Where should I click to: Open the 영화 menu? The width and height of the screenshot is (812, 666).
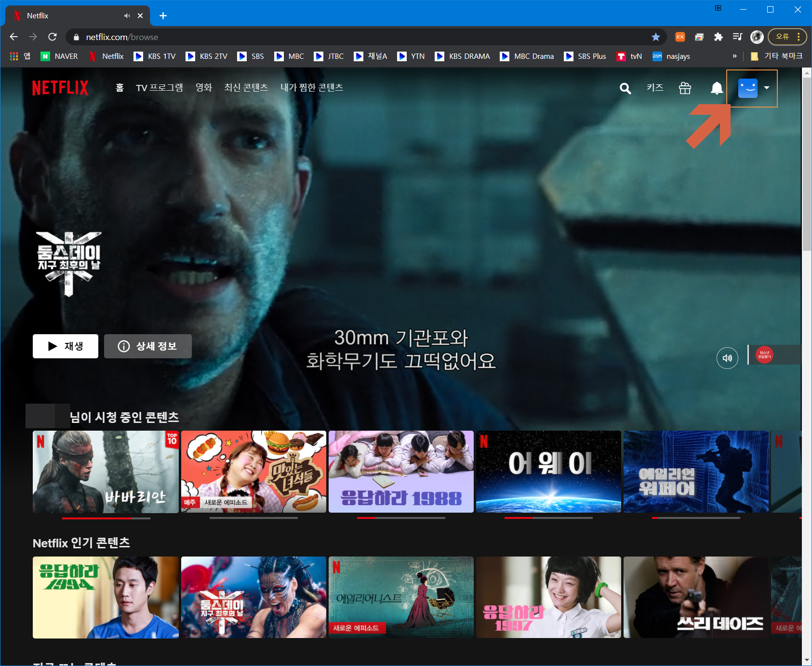203,88
